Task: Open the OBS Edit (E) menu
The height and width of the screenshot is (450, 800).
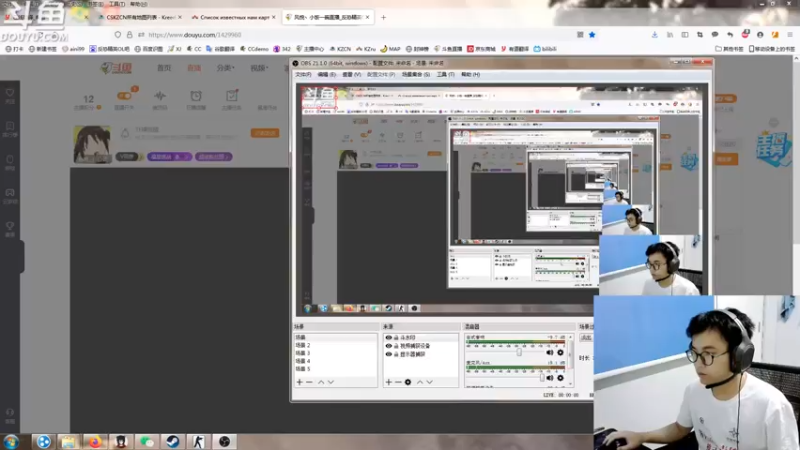Action: (x=327, y=74)
